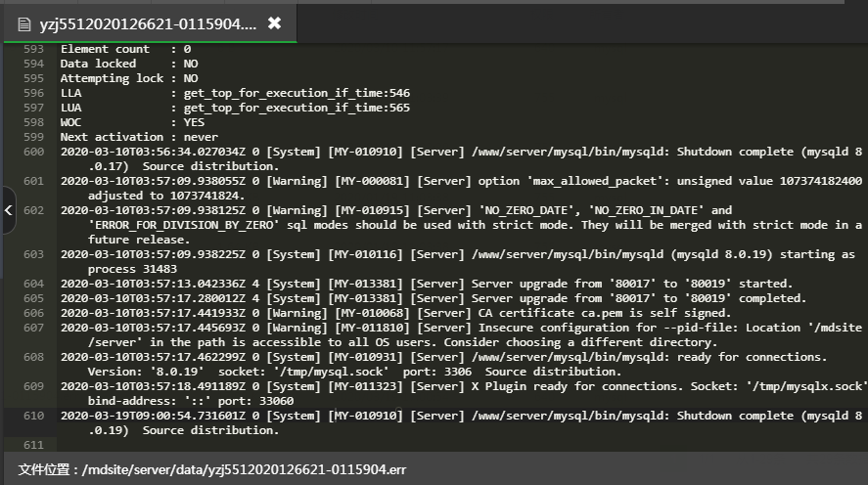868x485 pixels.
Task: Close the yzj5512020126621-0115904 tab
Action: pos(274,22)
